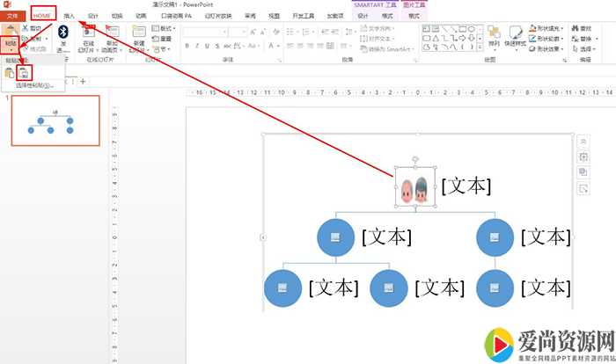Click the Bluetooth send icon in ribbon

coord(63,32)
